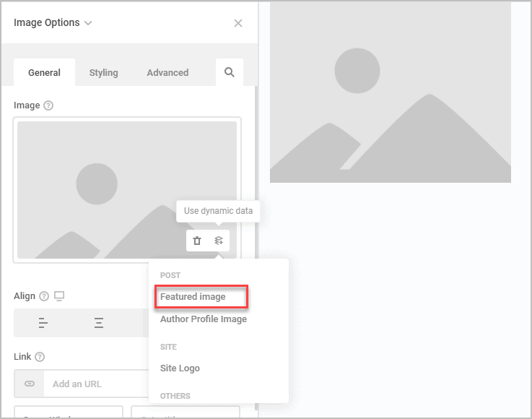Click the Use dynamic data icon
This screenshot has width=532, height=419.
(219, 241)
